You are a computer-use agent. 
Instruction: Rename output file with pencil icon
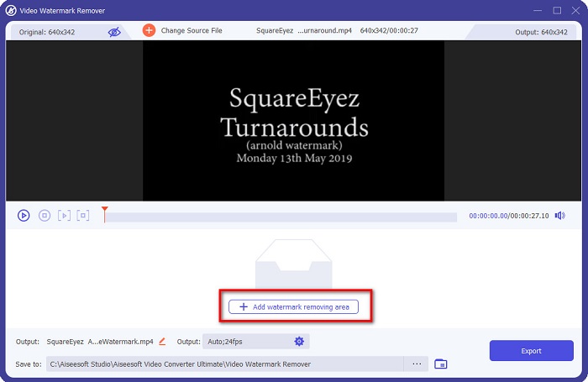point(162,342)
